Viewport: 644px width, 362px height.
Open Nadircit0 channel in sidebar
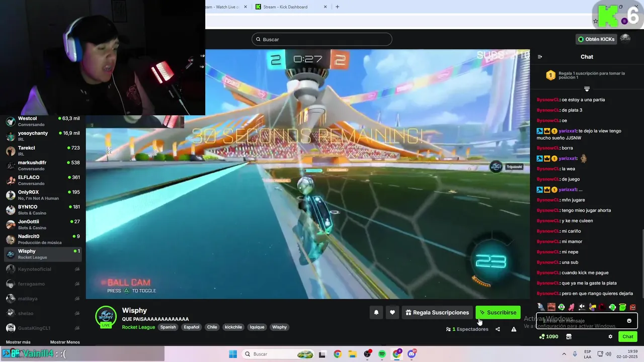point(43,239)
